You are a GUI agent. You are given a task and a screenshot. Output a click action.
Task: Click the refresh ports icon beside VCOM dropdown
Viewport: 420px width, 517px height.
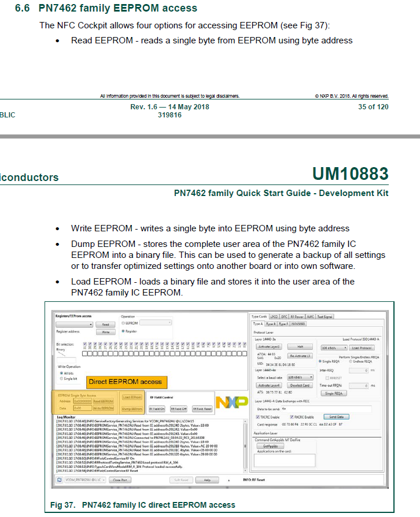point(60,480)
